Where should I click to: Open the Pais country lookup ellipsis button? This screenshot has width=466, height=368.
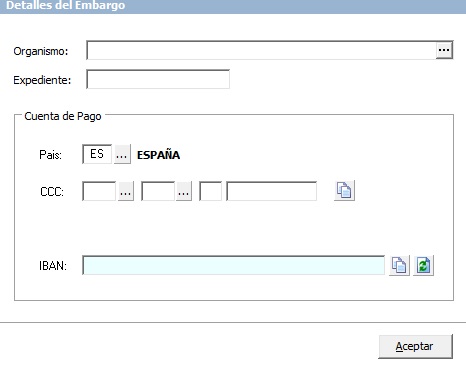(122, 154)
